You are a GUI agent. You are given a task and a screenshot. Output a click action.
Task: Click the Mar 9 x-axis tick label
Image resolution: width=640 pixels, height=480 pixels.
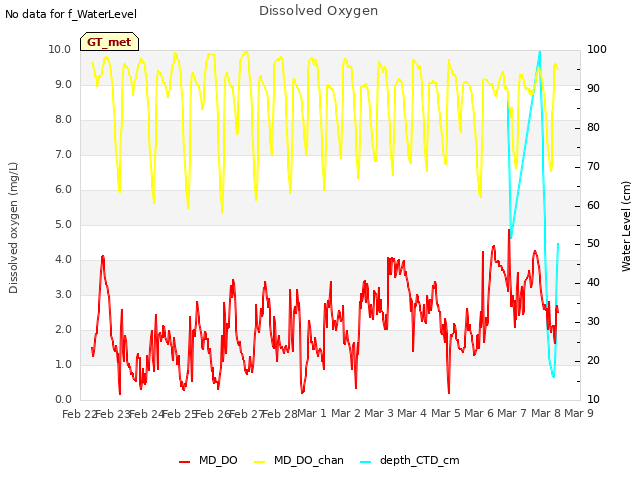(x=579, y=413)
